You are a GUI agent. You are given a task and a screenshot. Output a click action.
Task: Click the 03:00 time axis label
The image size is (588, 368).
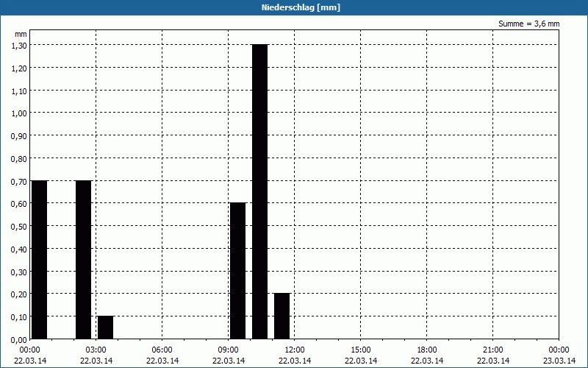tap(96, 350)
